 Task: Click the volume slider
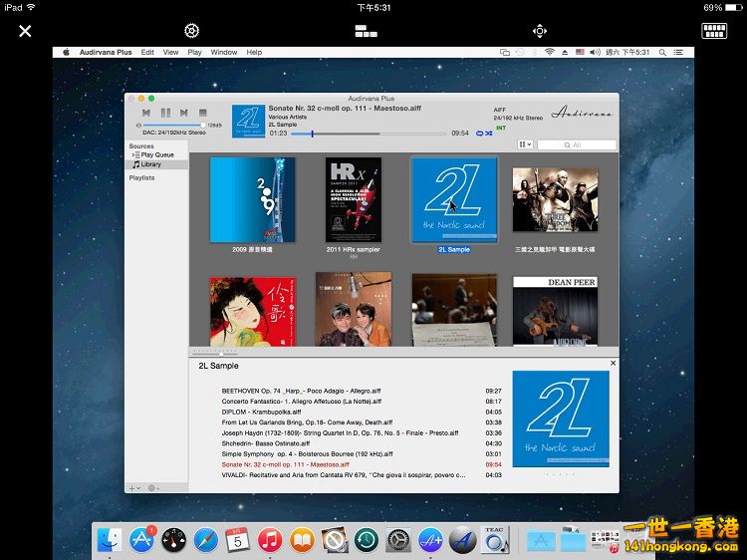(174, 125)
